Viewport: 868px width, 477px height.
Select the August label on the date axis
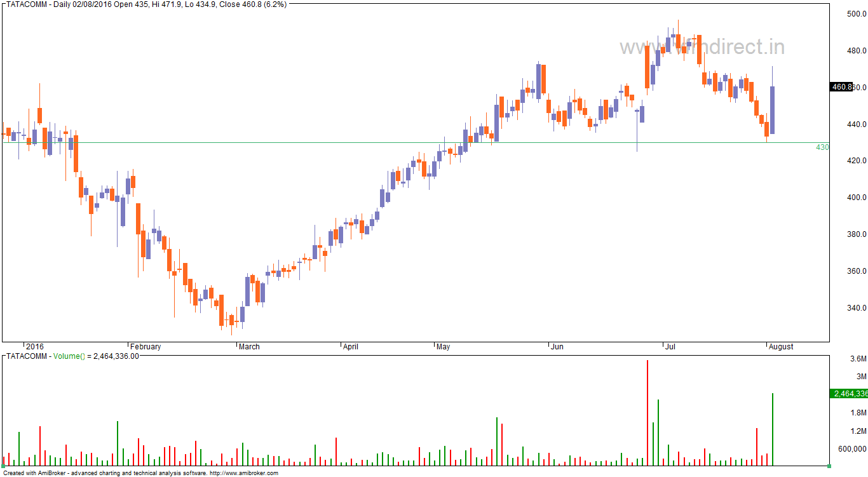point(781,347)
